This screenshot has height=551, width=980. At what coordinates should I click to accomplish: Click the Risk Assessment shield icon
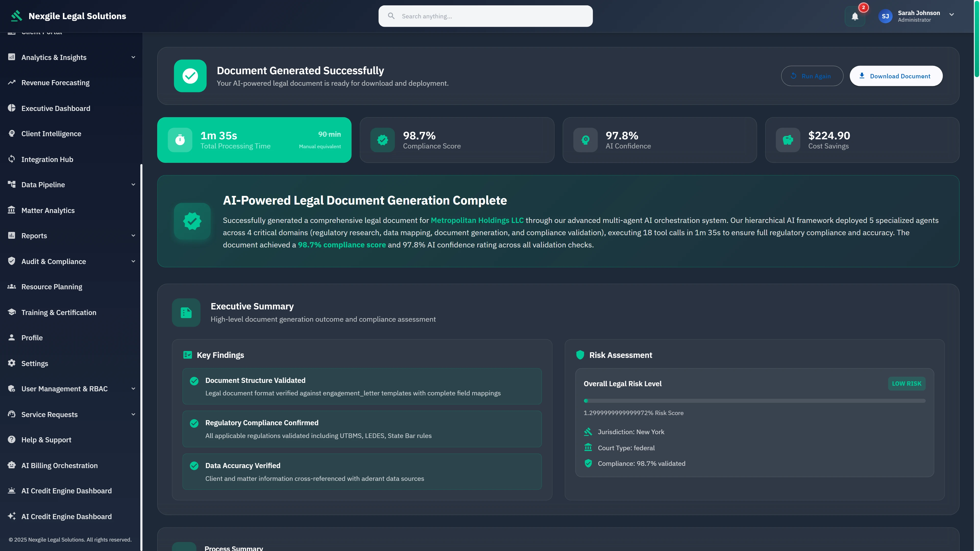pyautogui.click(x=580, y=355)
